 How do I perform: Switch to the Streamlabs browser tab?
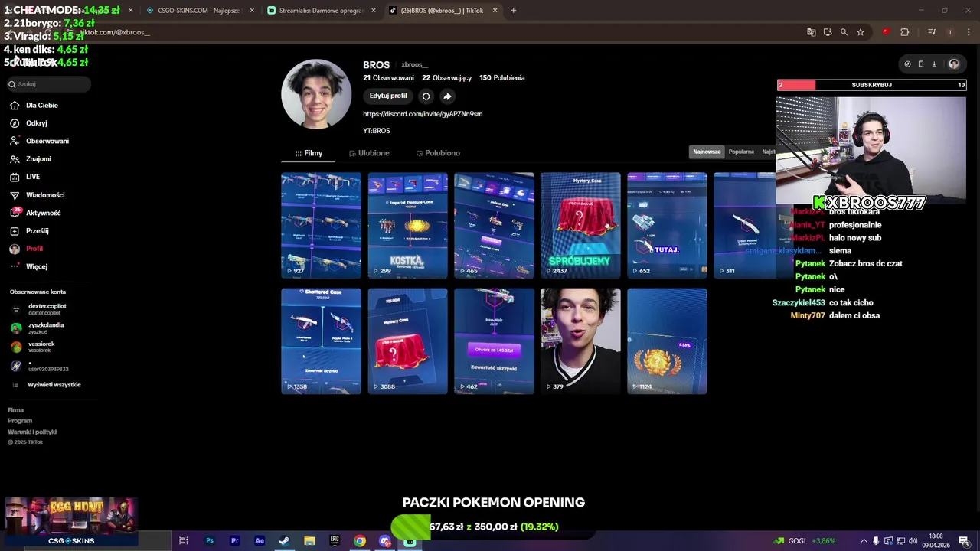320,11
